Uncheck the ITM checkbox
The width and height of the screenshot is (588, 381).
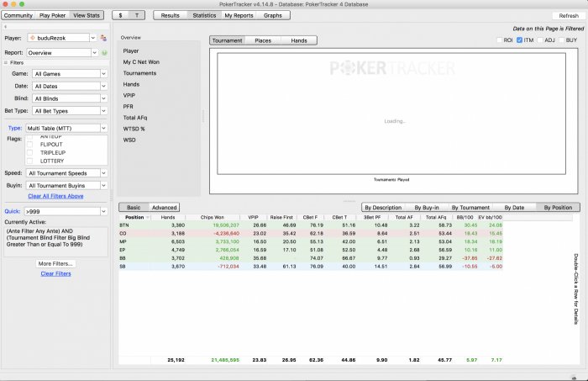click(519, 40)
